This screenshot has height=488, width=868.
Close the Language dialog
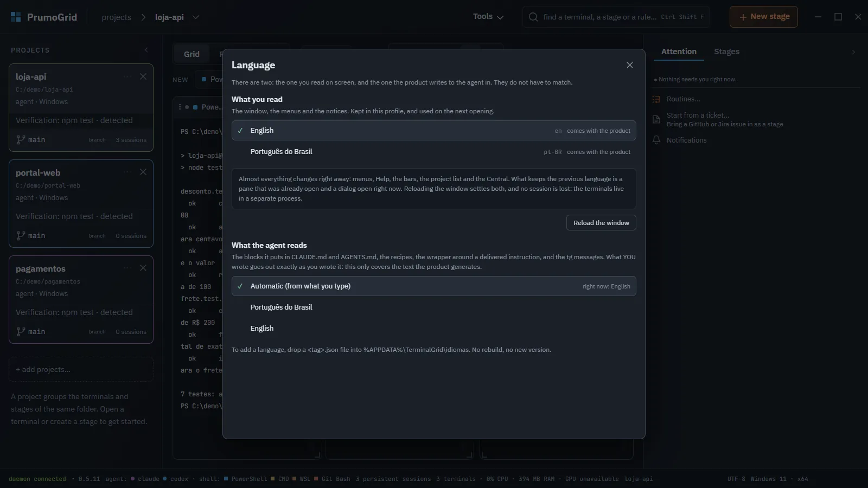tap(629, 65)
